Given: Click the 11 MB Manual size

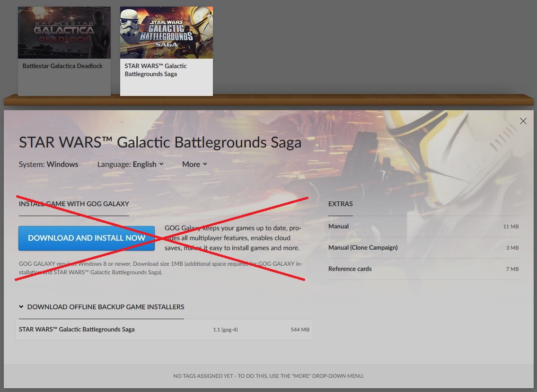Looking at the screenshot, I should pos(511,226).
